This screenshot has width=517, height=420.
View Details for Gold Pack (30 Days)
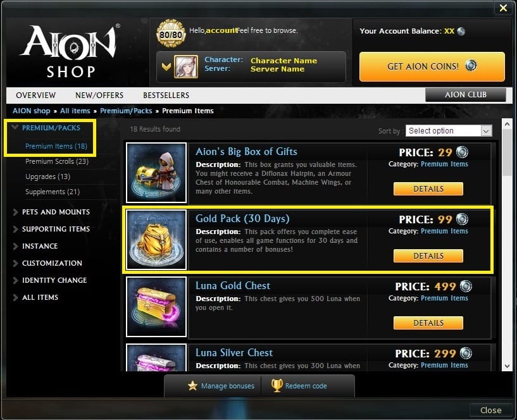[428, 256]
